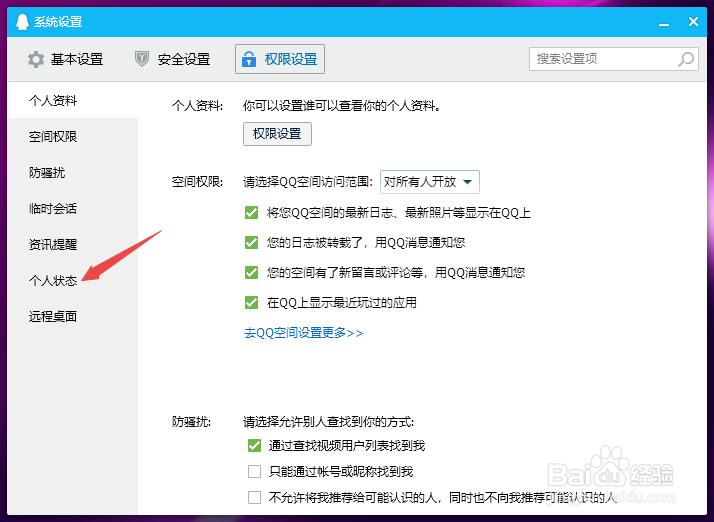Image resolution: width=714 pixels, height=522 pixels.
Task: Close the 系统设置 window
Action: pos(693,21)
